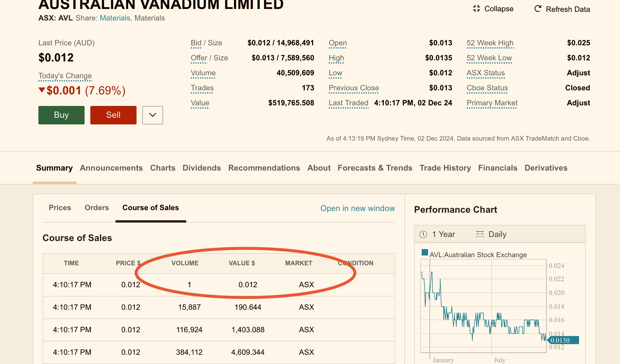This screenshot has height=364, width=620.
Task: Click the 52 Week Low label
Action: coord(489,58)
